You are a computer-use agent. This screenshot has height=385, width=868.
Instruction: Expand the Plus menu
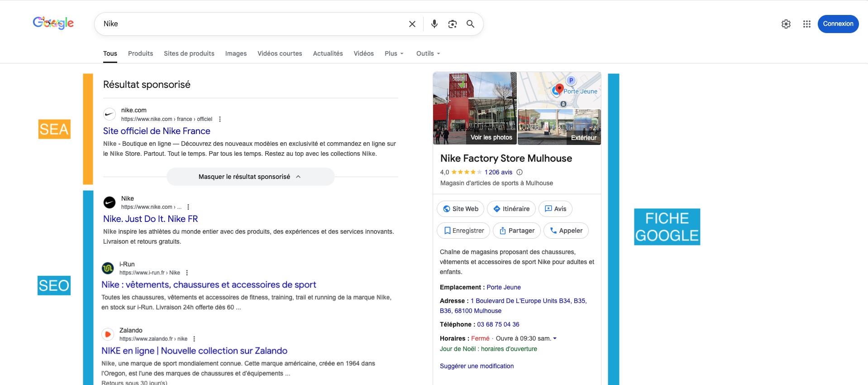394,53
